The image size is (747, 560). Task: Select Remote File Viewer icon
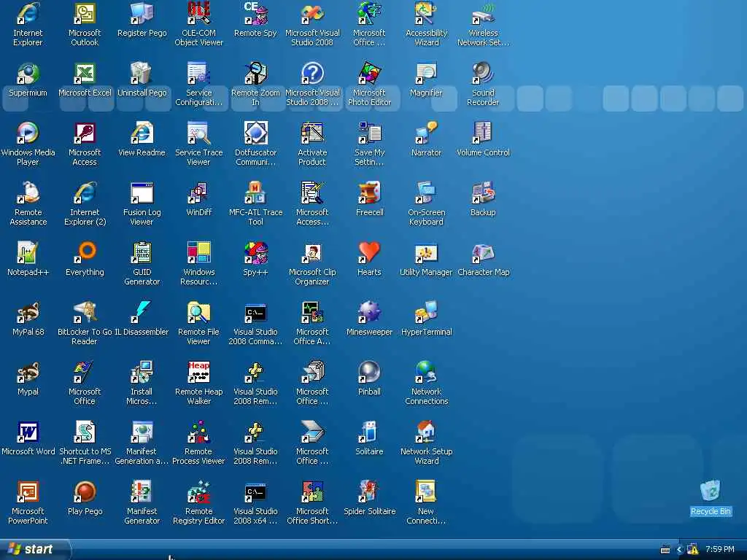198,313
